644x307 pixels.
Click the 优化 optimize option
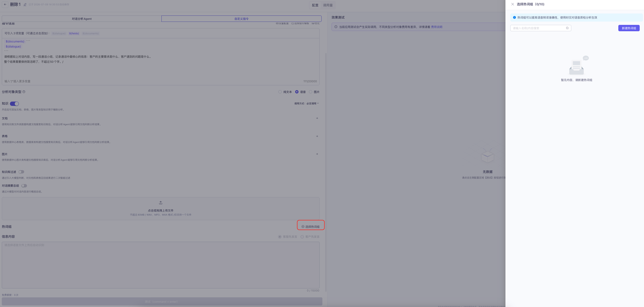click(x=316, y=23)
